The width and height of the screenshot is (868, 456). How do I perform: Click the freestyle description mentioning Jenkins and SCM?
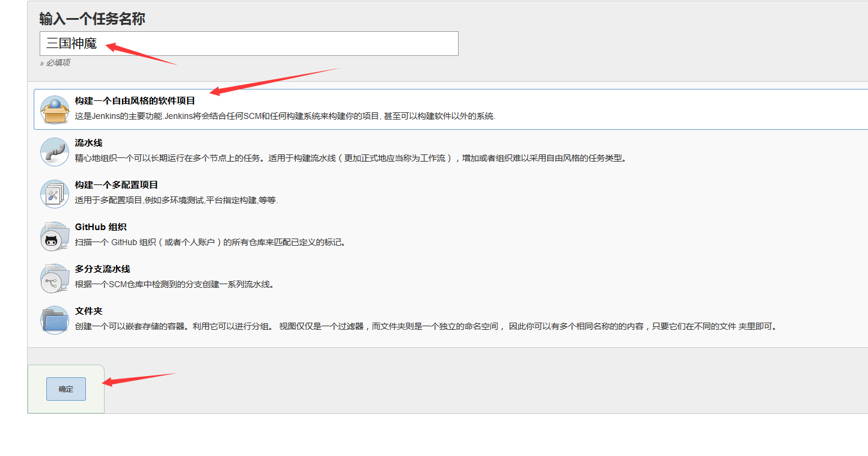click(285, 117)
